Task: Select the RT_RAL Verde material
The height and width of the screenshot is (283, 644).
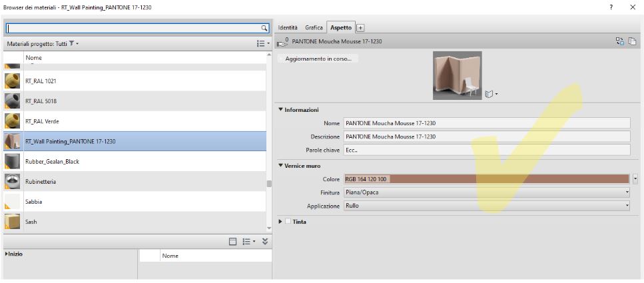Action: (x=135, y=121)
